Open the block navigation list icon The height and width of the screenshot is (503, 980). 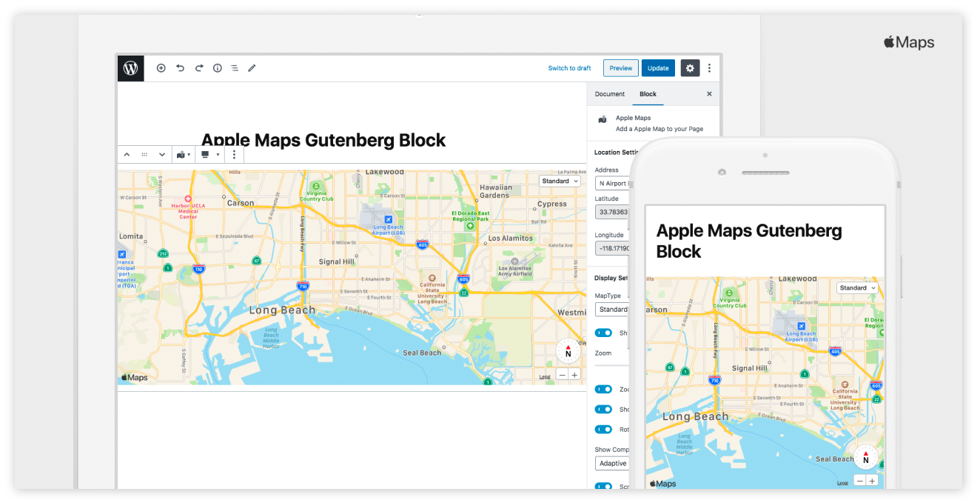(234, 68)
